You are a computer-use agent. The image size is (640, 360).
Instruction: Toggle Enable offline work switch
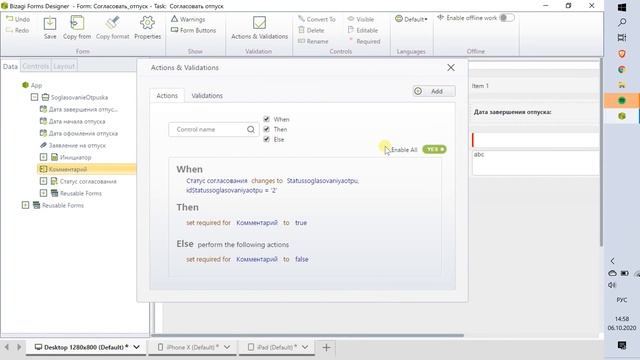point(507,18)
